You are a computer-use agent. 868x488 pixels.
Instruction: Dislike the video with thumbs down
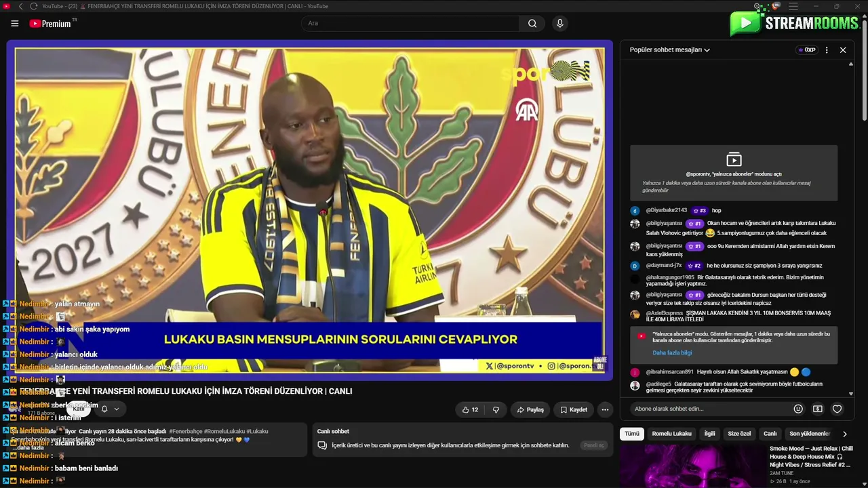point(496,409)
